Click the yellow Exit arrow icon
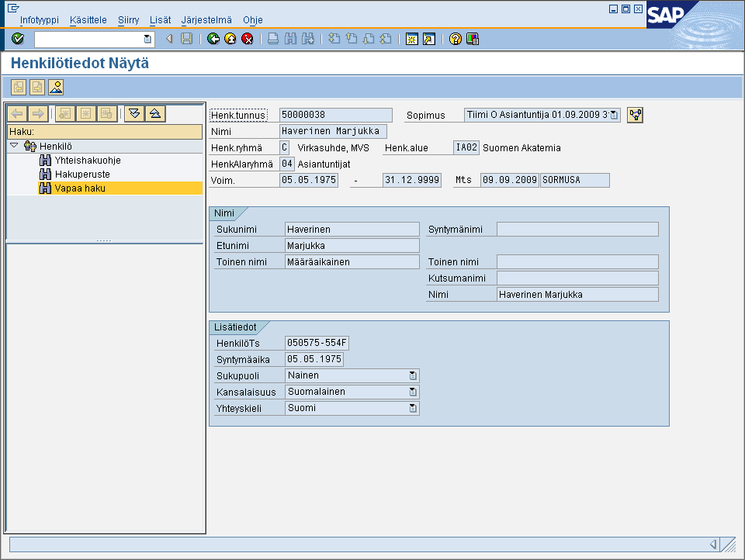 point(230,39)
